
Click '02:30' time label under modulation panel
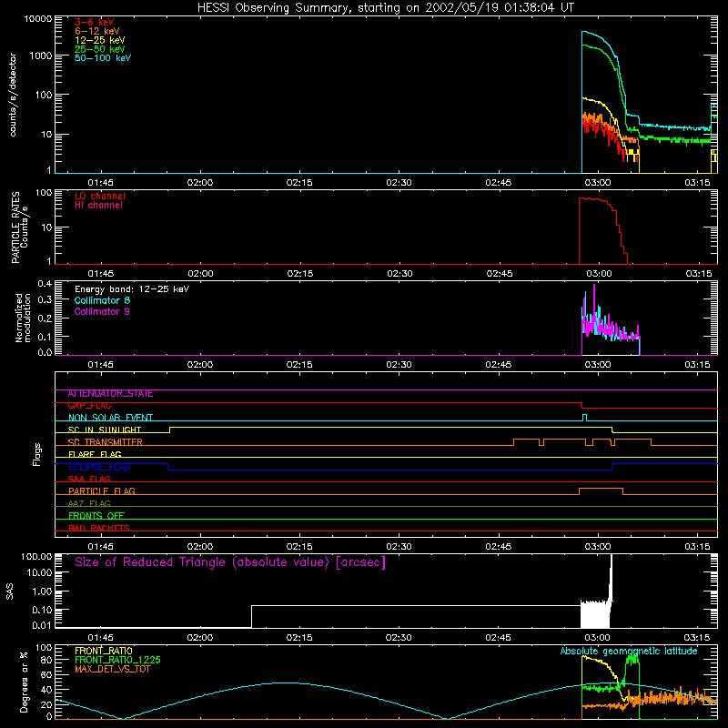click(x=399, y=365)
